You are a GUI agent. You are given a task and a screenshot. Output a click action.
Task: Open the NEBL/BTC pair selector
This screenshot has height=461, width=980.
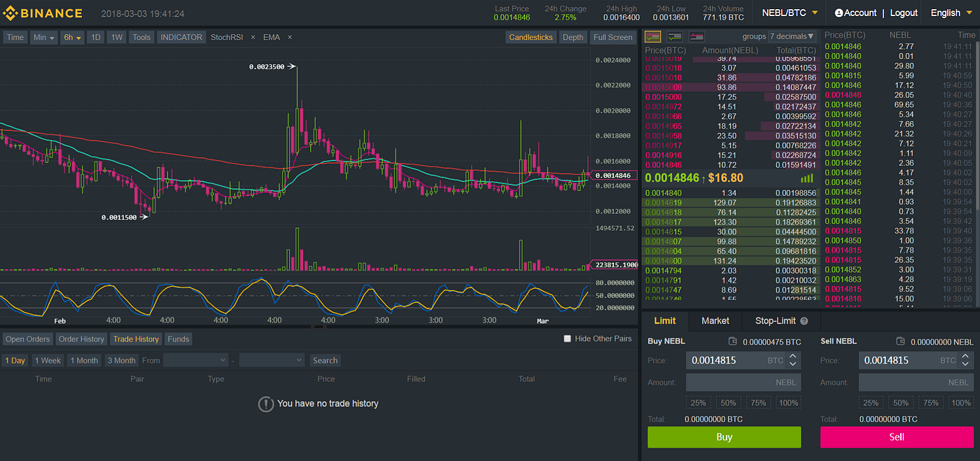coord(790,13)
